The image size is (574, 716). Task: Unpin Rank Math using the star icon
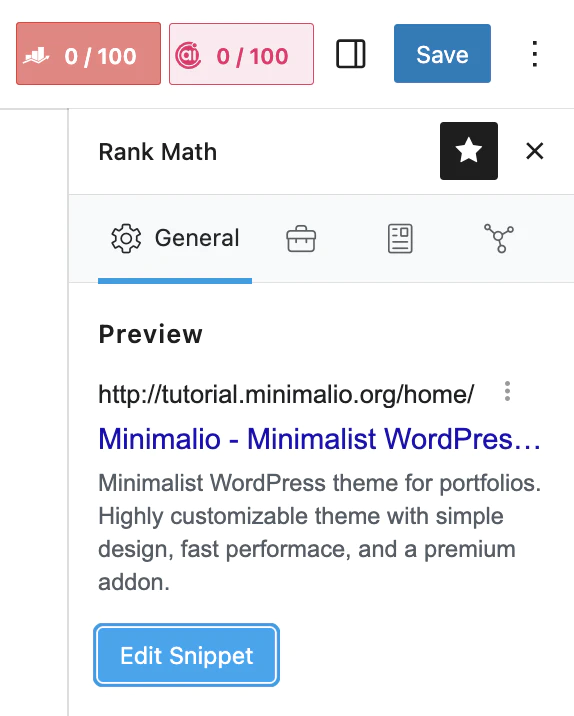[x=469, y=151]
